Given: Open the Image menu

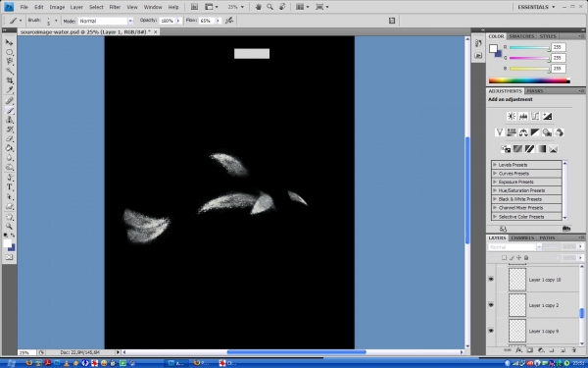Looking at the screenshot, I should click(x=57, y=7).
